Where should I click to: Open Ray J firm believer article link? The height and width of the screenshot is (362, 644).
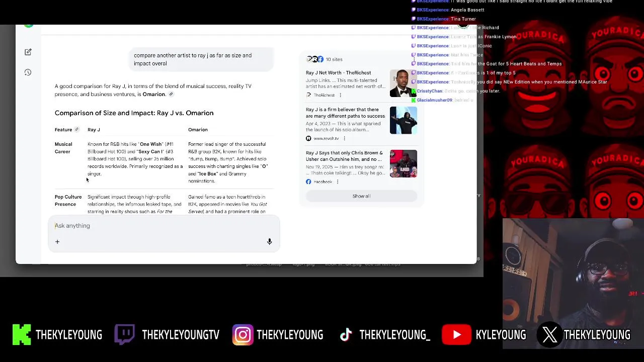tap(345, 113)
